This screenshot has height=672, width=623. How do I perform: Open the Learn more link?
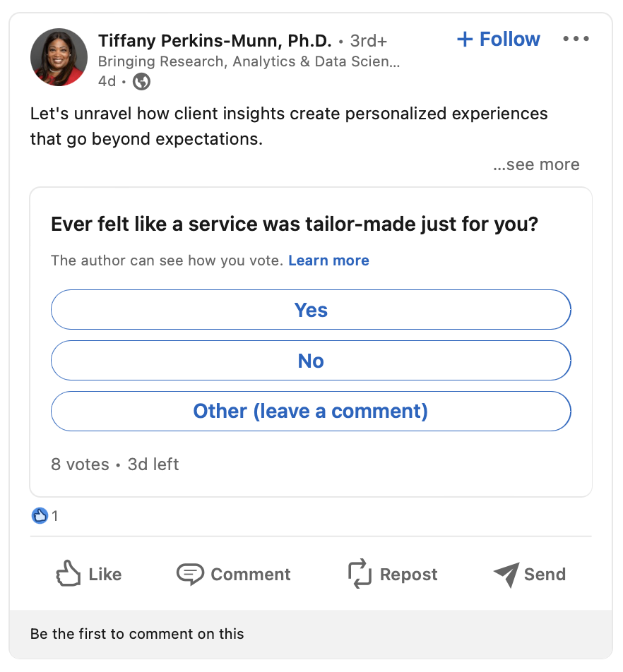tap(328, 260)
